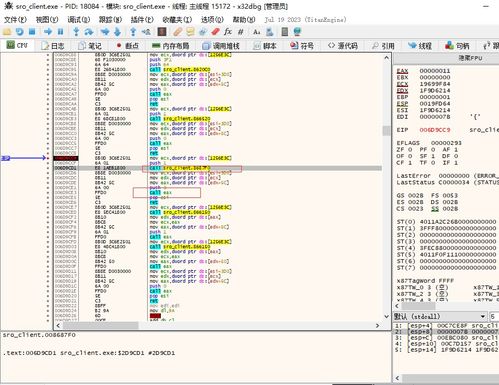
Task: Open the 文件 menu
Action: pyautogui.click(x=15, y=20)
